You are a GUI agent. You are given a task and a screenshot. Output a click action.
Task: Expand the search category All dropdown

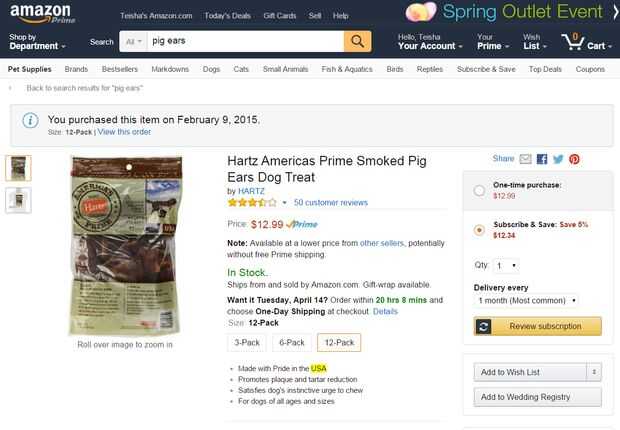point(131,42)
